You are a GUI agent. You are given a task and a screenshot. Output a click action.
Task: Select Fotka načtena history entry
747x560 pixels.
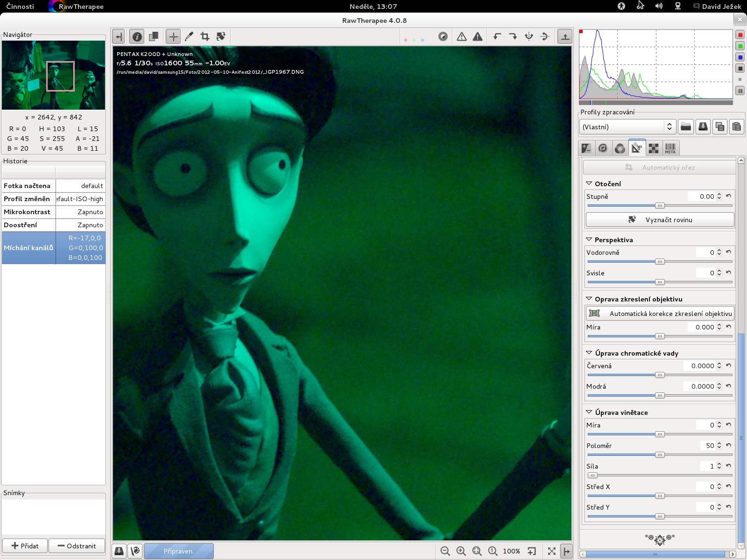(x=54, y=186)
